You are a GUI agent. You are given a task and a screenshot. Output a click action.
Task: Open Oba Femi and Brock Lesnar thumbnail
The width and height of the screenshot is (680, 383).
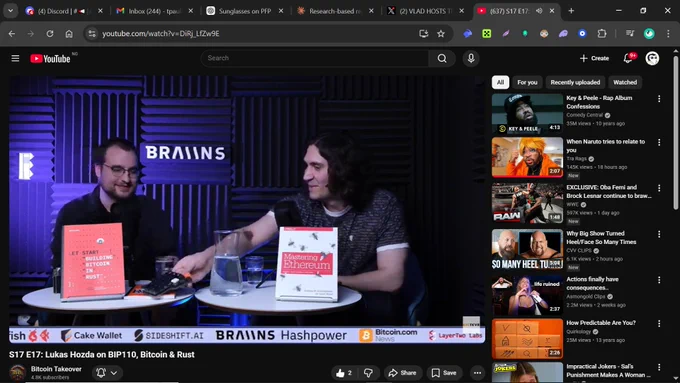pyautogui.click(x=527, y=203)
